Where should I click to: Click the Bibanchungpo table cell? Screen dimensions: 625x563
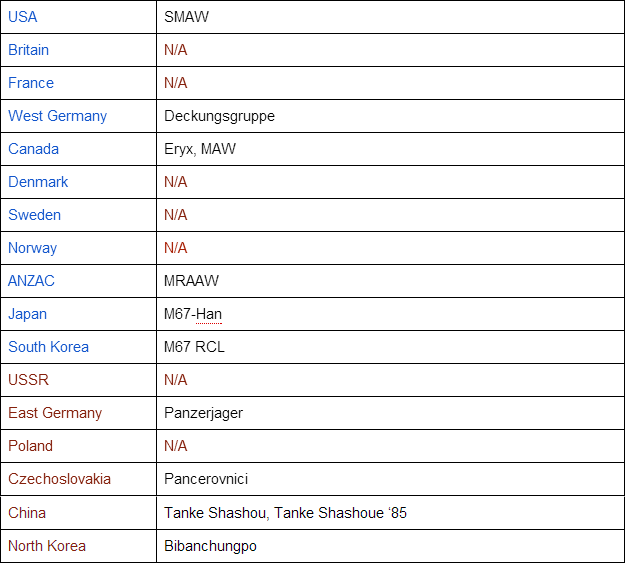pyautogui.click(x=212, y=546)
